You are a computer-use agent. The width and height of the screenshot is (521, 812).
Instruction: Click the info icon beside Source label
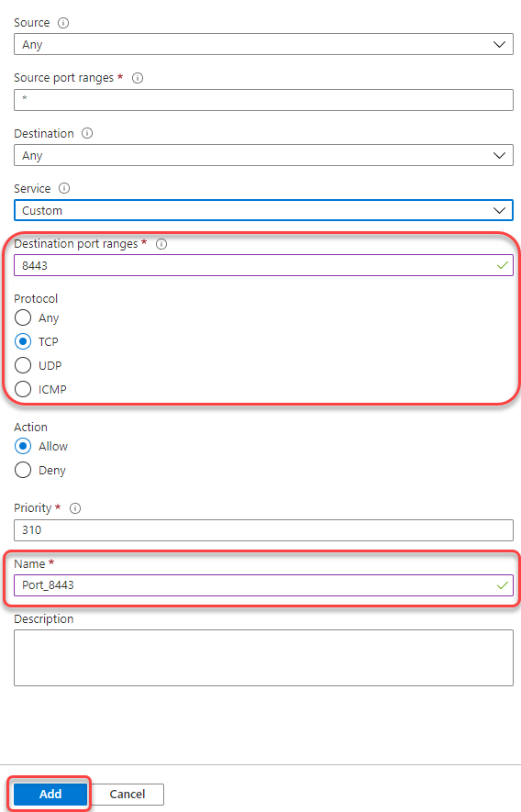[63, 23]
